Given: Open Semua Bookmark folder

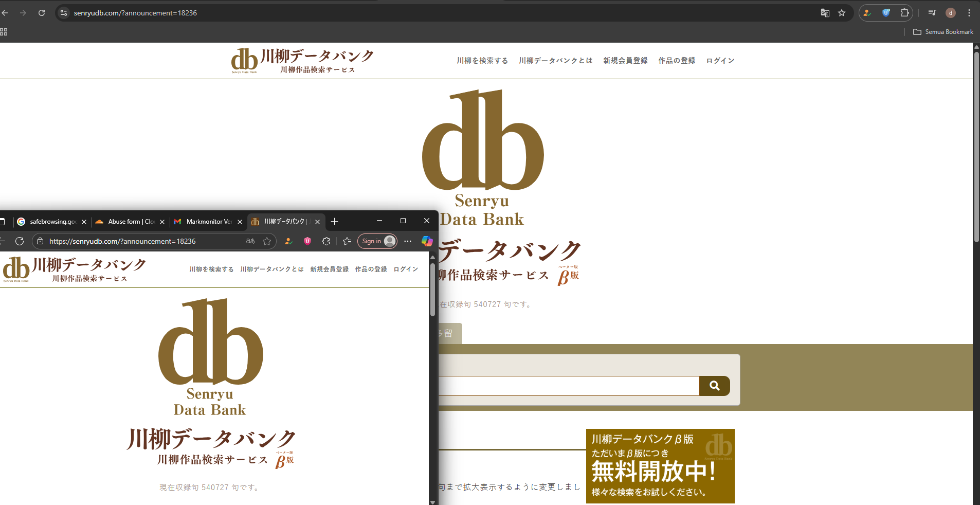Looking at the screenshot, I should (943, 32).
